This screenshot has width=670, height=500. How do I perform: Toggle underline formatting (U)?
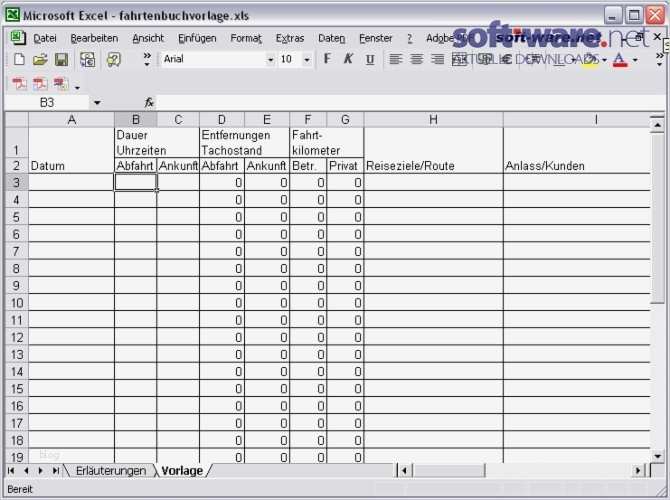click(x=370, y=59)
